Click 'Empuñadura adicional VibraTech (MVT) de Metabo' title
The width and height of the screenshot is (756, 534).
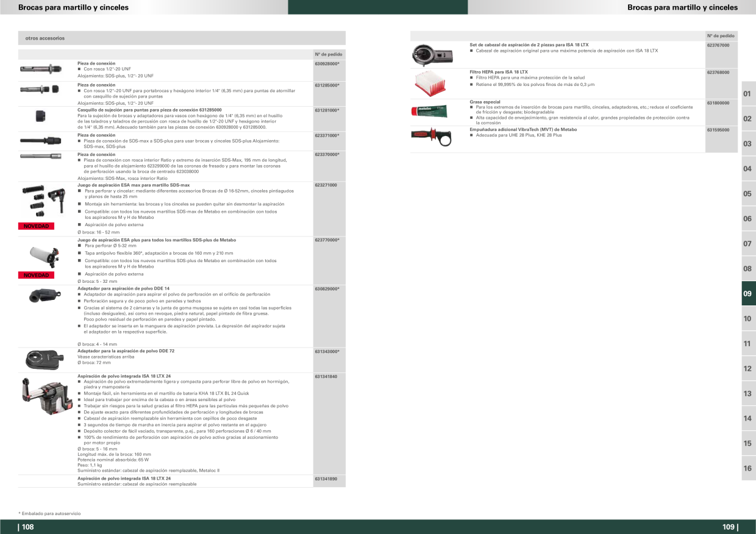[x=523, y=130]
